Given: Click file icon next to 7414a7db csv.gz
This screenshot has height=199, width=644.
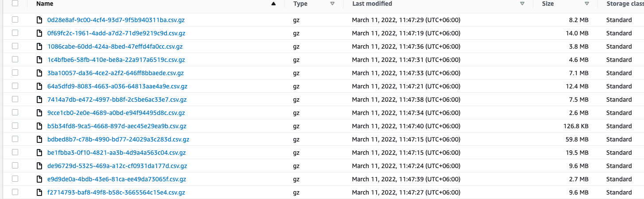Looking at the screenshot, I should [x=39, y=99].
